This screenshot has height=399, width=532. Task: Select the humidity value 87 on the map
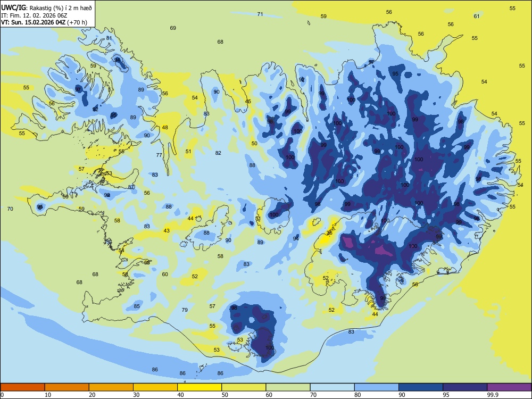point(131,187)
